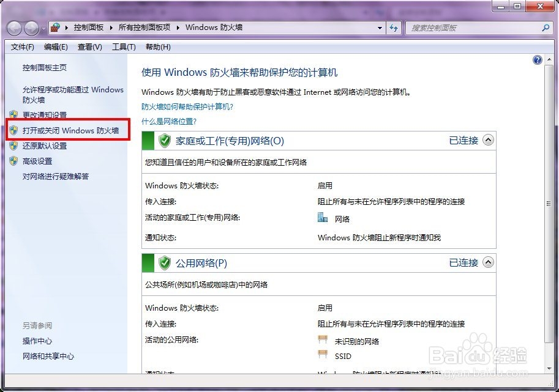Open the address bar history dropdown
This screenshot has width=559, height=392.
pyautogui.click(x=380, y=28)
